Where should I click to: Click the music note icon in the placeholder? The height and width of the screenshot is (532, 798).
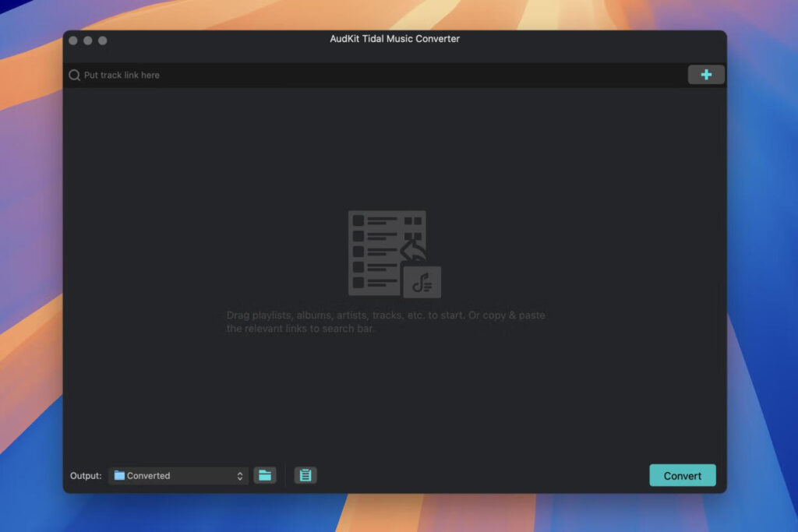pos(424,281)
